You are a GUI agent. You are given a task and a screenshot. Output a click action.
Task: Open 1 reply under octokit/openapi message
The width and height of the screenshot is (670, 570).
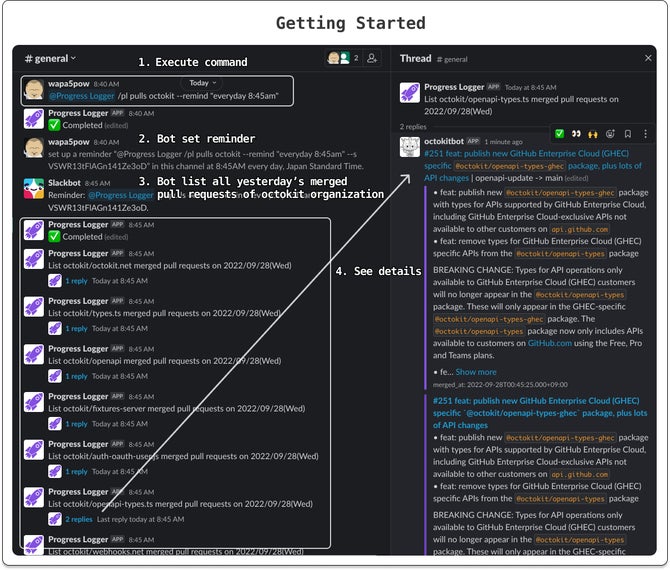(76, 376)
